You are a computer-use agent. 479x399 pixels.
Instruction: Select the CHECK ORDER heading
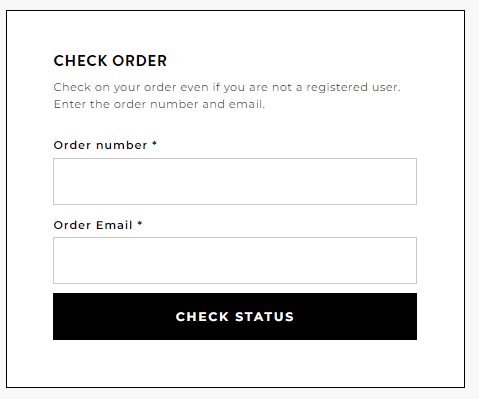(110, 61)
